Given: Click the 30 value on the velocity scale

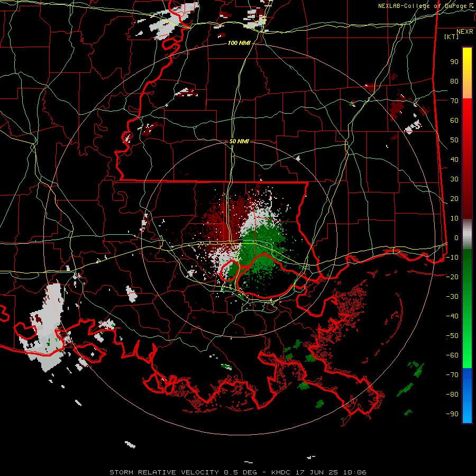Looking at the screenshot, I should pos(454,179).
